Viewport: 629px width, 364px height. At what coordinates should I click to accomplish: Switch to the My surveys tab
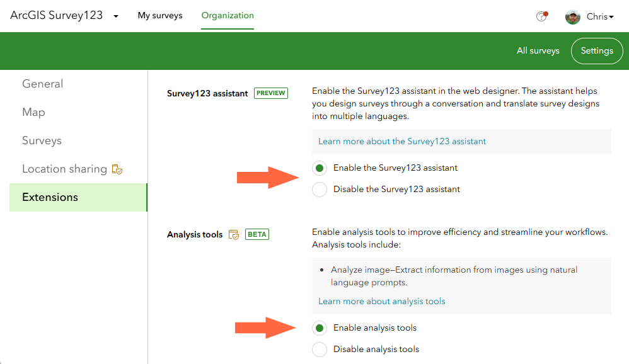159,15
